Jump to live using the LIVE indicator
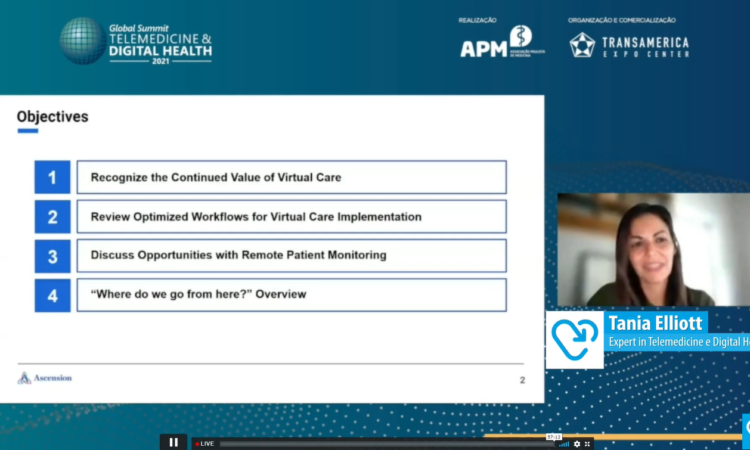 [x=204, y=443]
